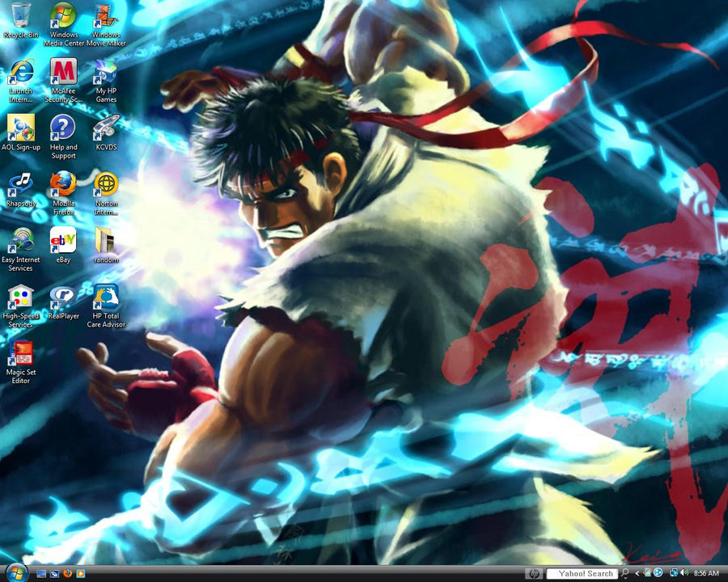Viewport: 728px width, 582px height.
Task: Select the Launch Internet Explorer icon
Action: pyautogui.click(x=21, y=80)
